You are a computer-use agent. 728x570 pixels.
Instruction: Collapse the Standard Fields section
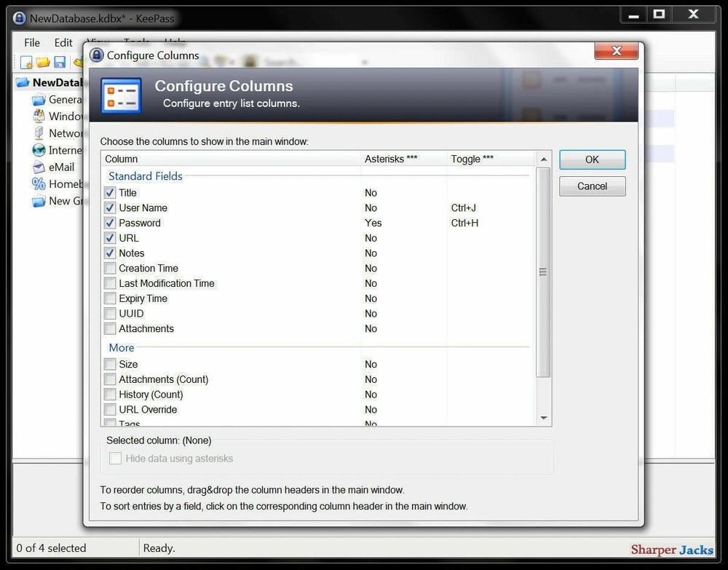click(x=145, y=176)
